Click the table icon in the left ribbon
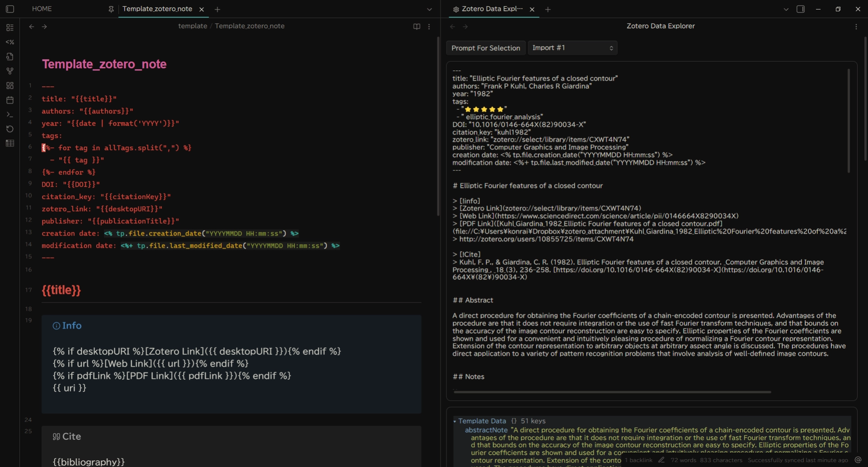 9,143
